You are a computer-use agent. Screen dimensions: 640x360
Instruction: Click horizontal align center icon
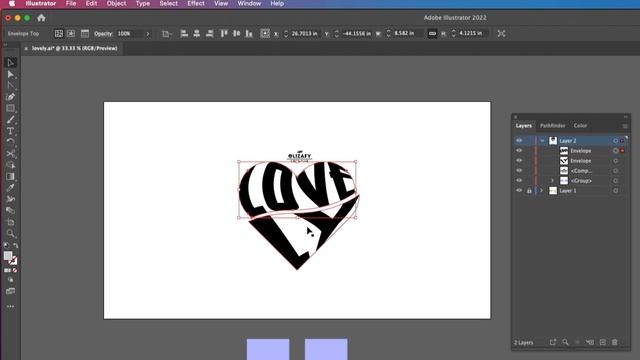(x=197, y=33)
